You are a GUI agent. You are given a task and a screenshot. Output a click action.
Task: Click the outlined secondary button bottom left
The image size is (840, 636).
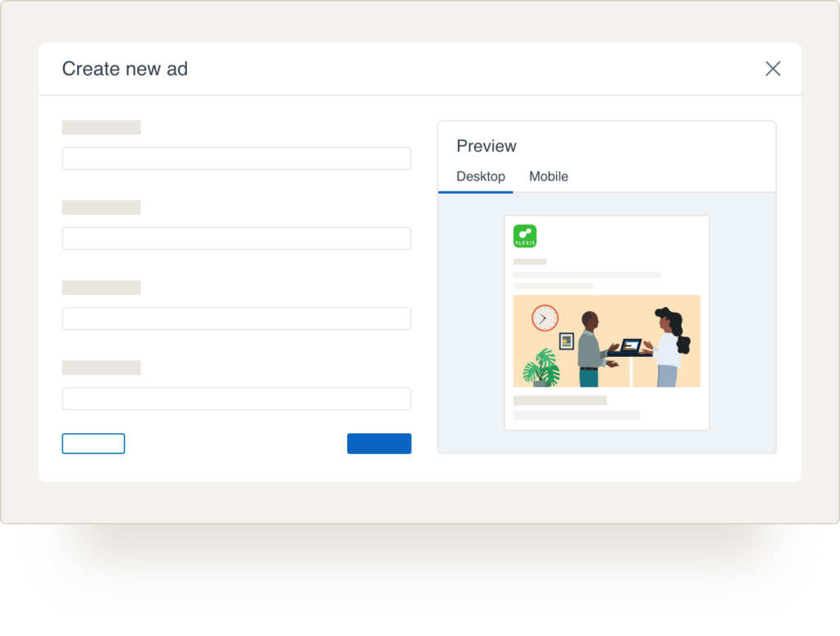tap(93, 443)
